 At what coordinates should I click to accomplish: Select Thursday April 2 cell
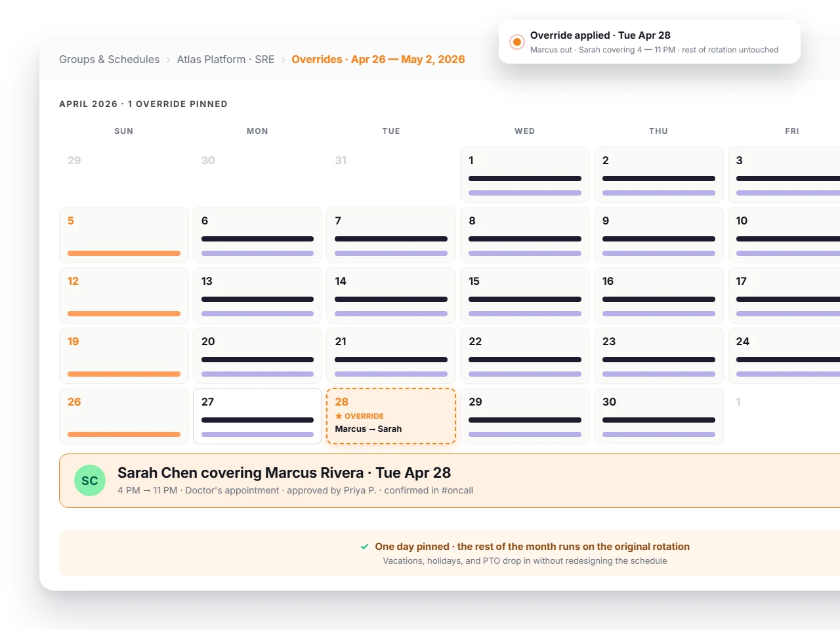pos(659,175)
